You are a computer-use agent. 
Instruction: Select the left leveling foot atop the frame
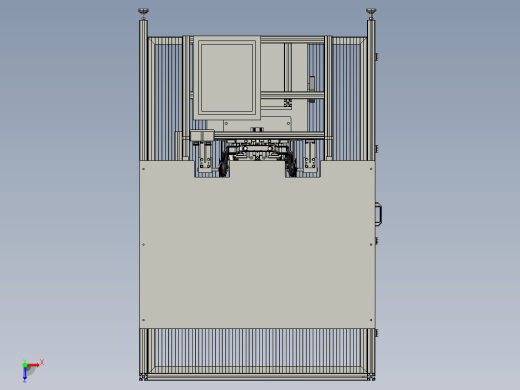pos(143,14)
